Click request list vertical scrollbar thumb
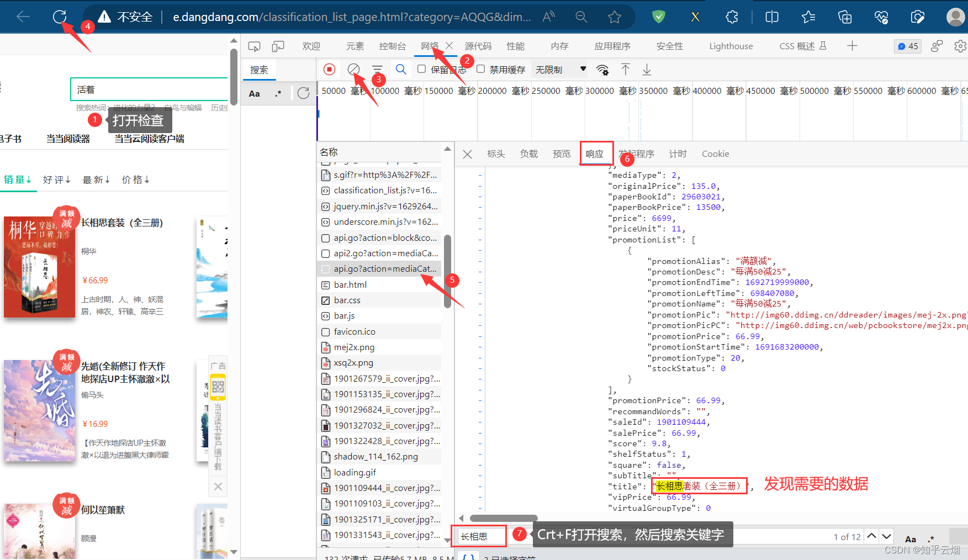The height and width of the screenshot is (560, 968). click(447, 271)
